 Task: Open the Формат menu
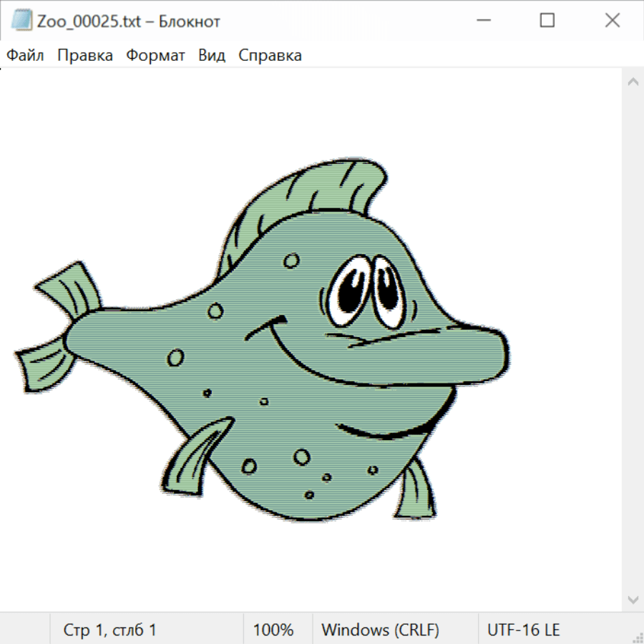tap(155, 55)
